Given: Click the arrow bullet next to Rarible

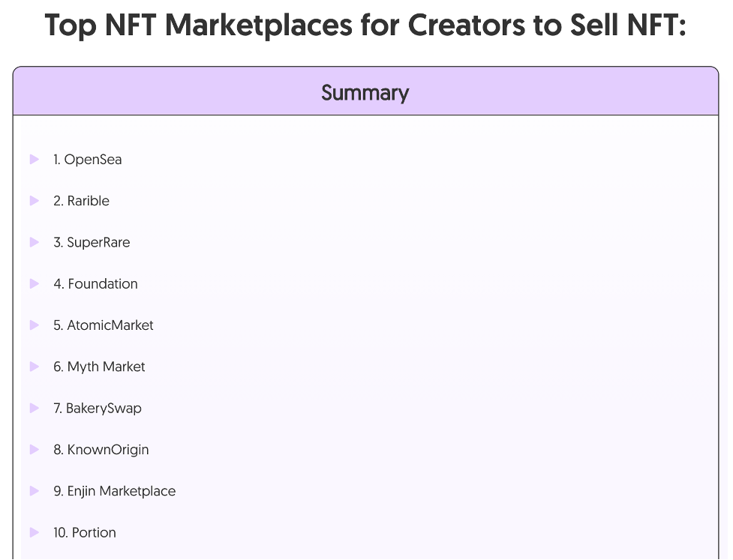Looking at the screenshot, I should click(35, 201).
